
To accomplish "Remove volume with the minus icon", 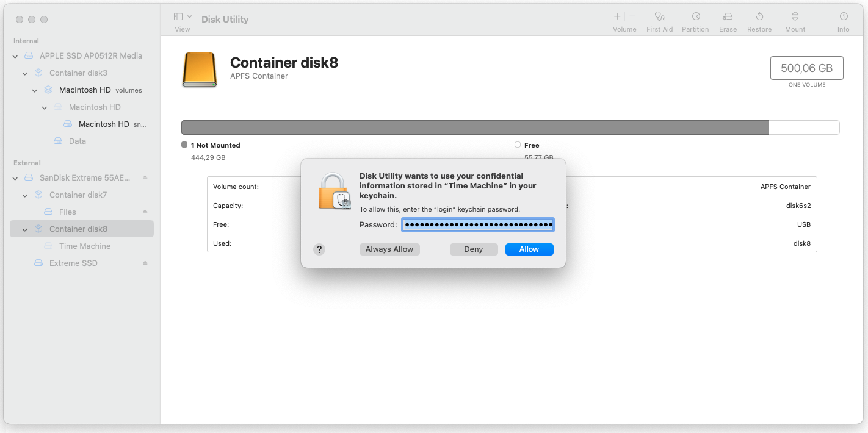I will (632, 16).
